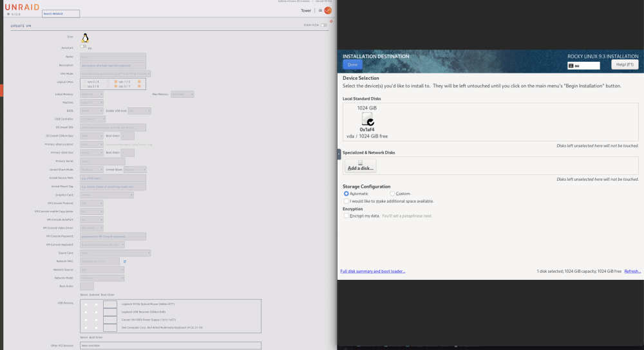Regenerate the Network MAC address icon
The height and width of the screenshot is (350, 644).
pos(125,261)
